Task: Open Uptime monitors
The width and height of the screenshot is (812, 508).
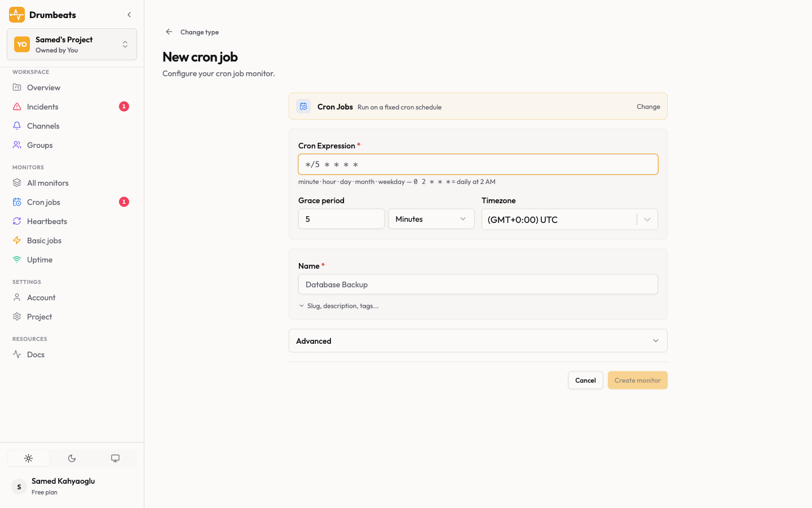Action: click(72, 260)
